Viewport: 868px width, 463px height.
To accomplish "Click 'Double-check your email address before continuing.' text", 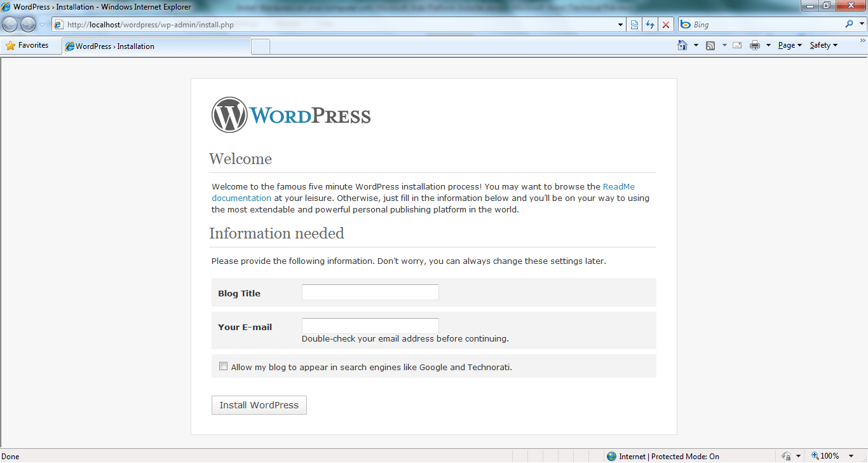I will [x=405, y=339].
